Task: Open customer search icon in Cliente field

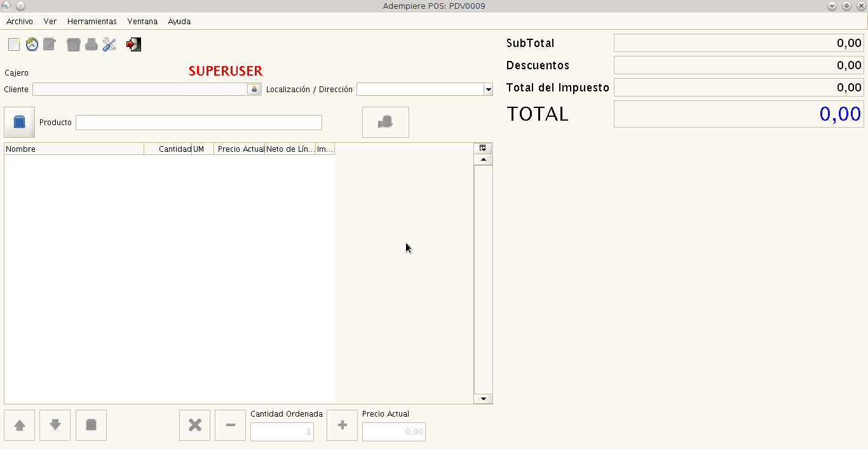Action: click(254, 90)
